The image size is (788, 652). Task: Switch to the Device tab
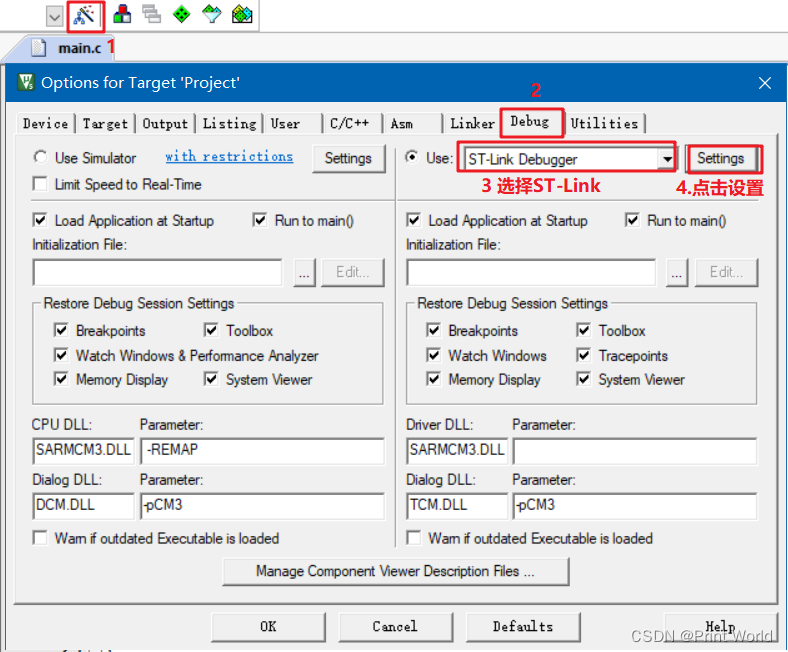pos(45,124)
